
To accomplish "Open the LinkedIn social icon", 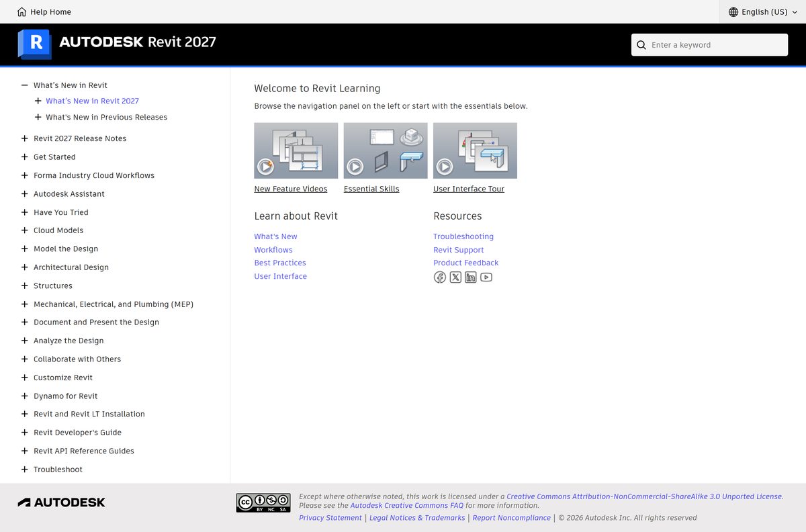I will [x=471, y=277].
